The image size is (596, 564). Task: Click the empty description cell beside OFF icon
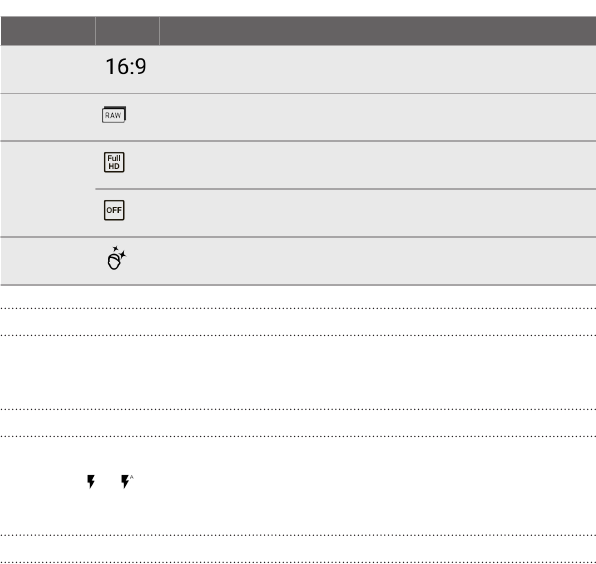click(378, 213)
